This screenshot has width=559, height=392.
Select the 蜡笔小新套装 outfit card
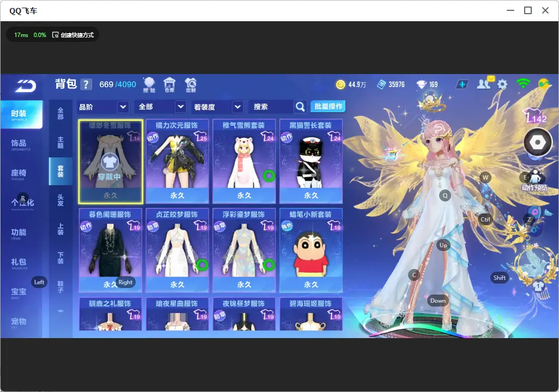click(x=311, y=250)
